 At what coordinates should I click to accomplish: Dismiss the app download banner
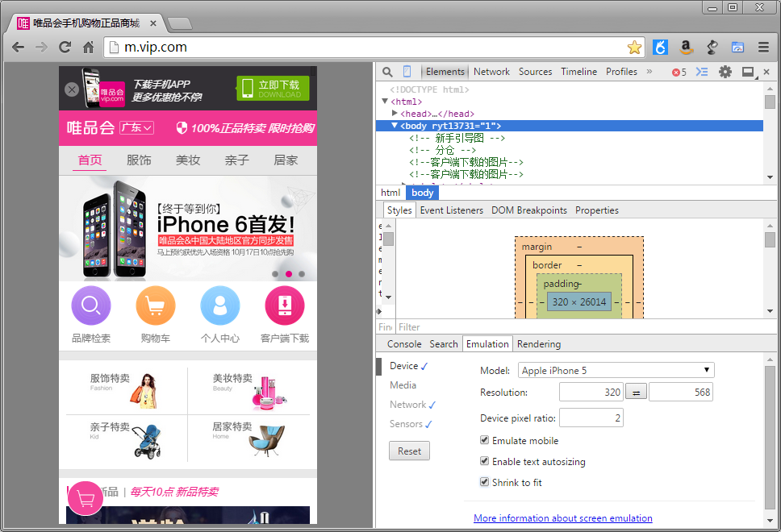click(x=72, y=89)
